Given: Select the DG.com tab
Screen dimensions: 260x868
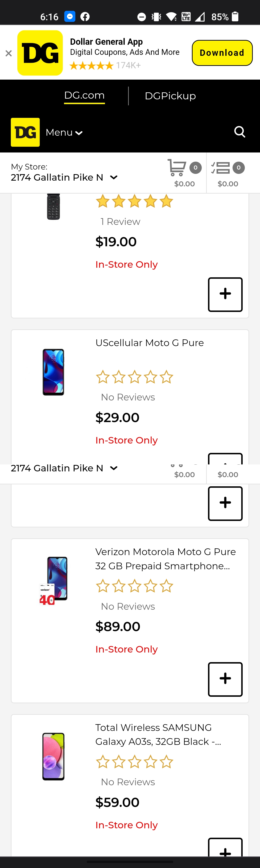Looking at the screenshot, I should (x=84, y=96).
